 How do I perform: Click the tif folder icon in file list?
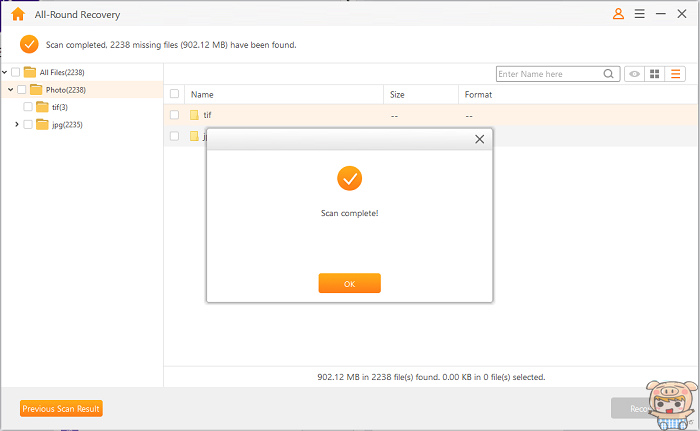click(194, 115)
